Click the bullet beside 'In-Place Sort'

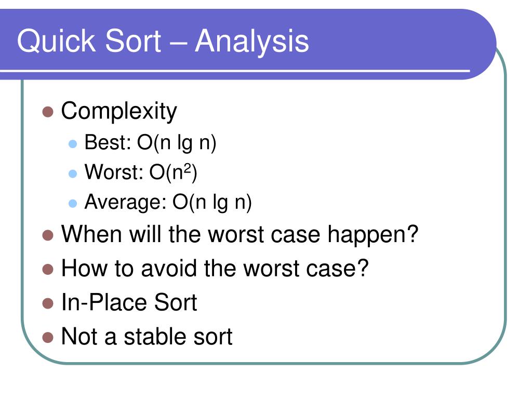pos(48,303)
